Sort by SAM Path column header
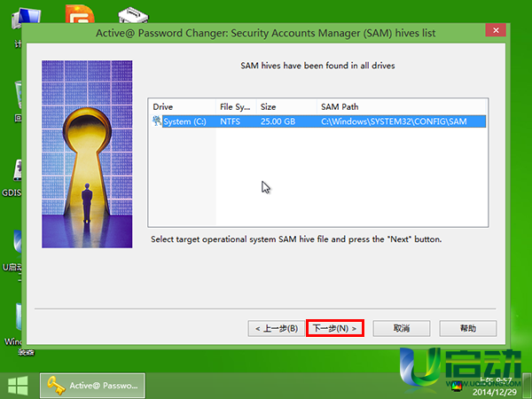The image size is (532, 399). coord(402,107)
